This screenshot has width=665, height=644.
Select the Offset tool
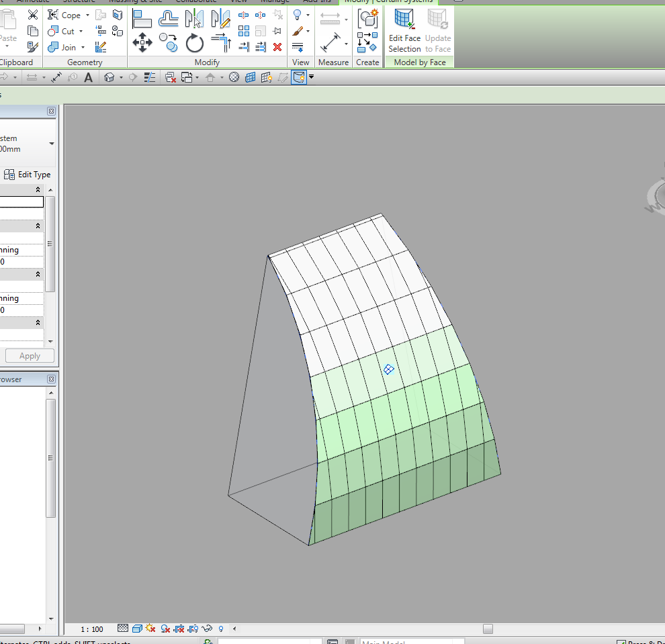coord(168,17)
